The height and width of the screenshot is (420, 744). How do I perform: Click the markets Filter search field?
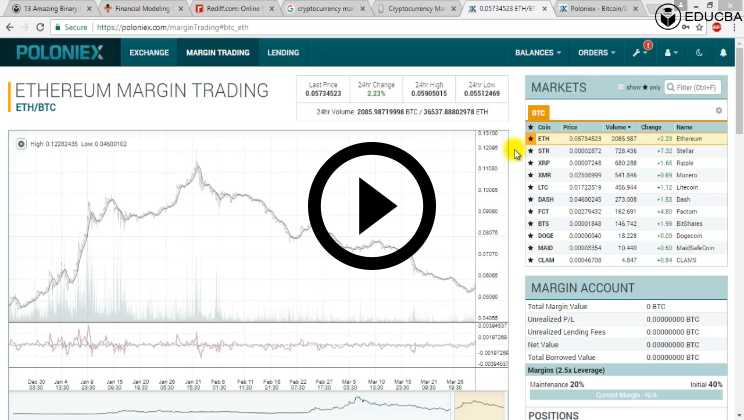click(694, 88)
